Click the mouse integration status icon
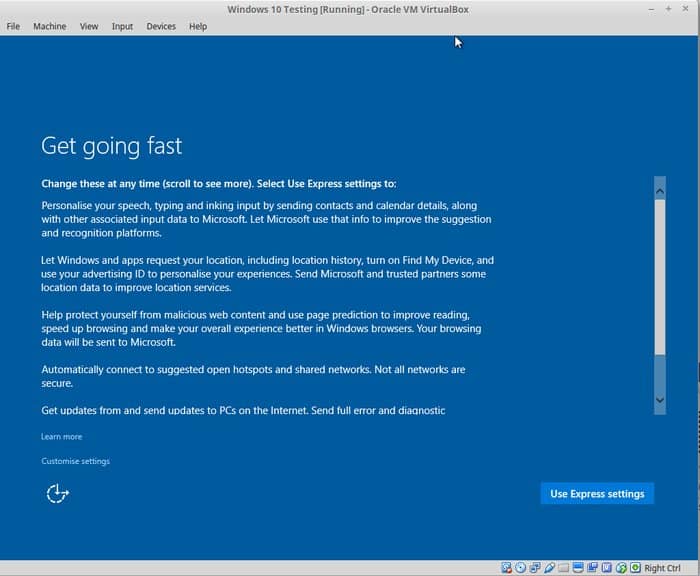Screen dimensions: 700x576 (x=621, y=568)
